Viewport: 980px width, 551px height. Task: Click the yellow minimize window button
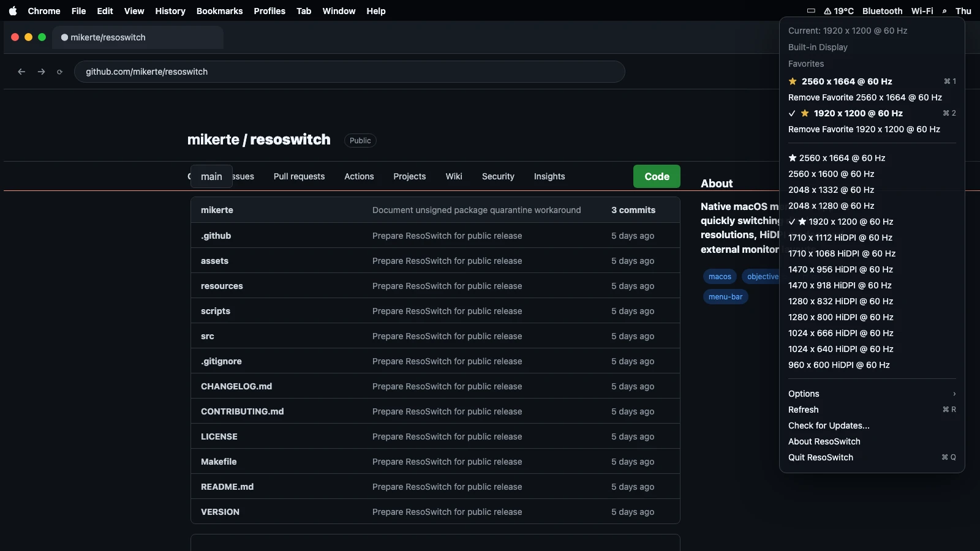(x=28, y=37)
